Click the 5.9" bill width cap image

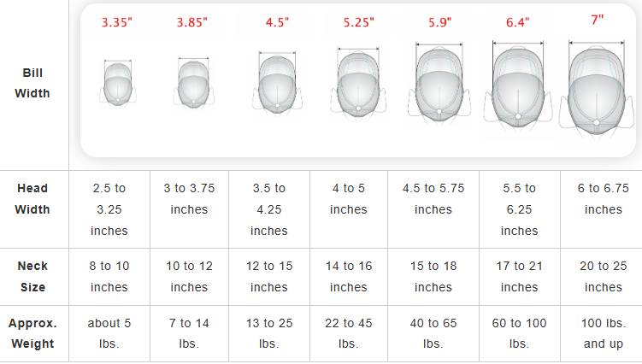click(439, 83)
